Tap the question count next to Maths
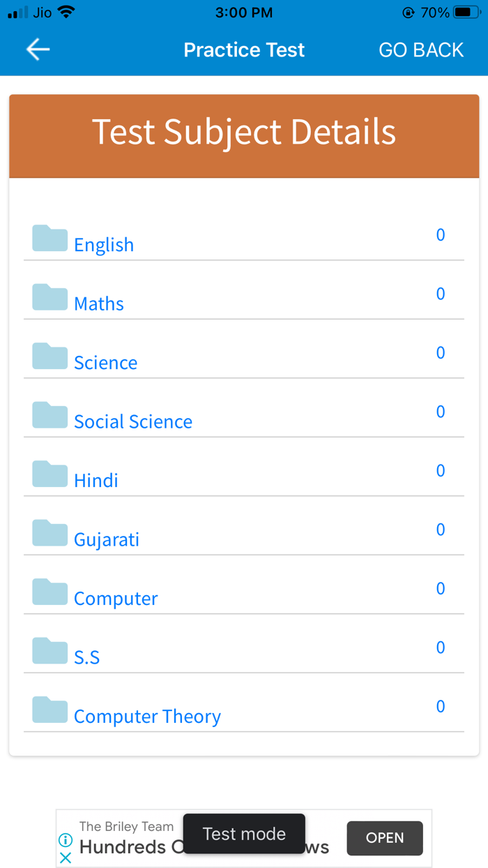This screenshot has width=488, height=868. click(441, 294)
